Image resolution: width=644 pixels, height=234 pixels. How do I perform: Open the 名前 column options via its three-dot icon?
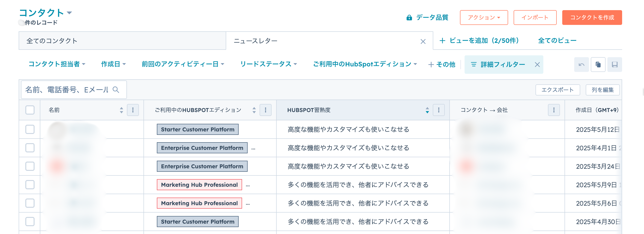tap(133, 110)
